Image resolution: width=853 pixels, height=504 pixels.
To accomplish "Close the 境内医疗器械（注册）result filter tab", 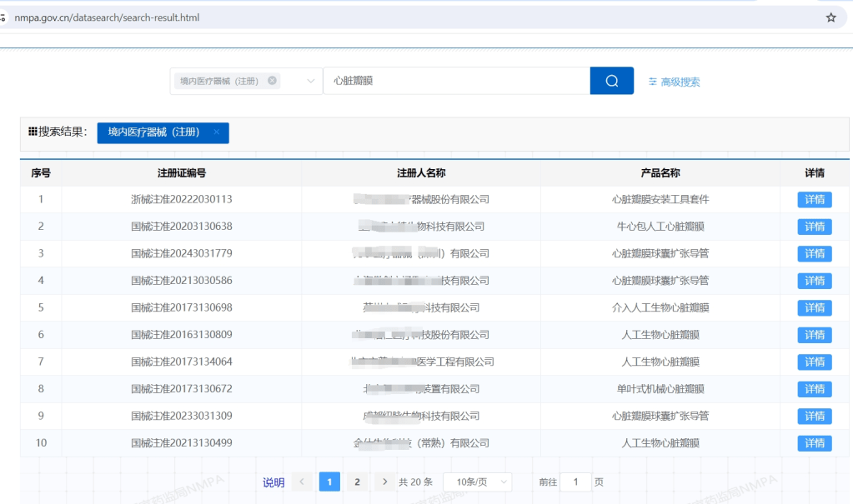I will coord(217,132).
